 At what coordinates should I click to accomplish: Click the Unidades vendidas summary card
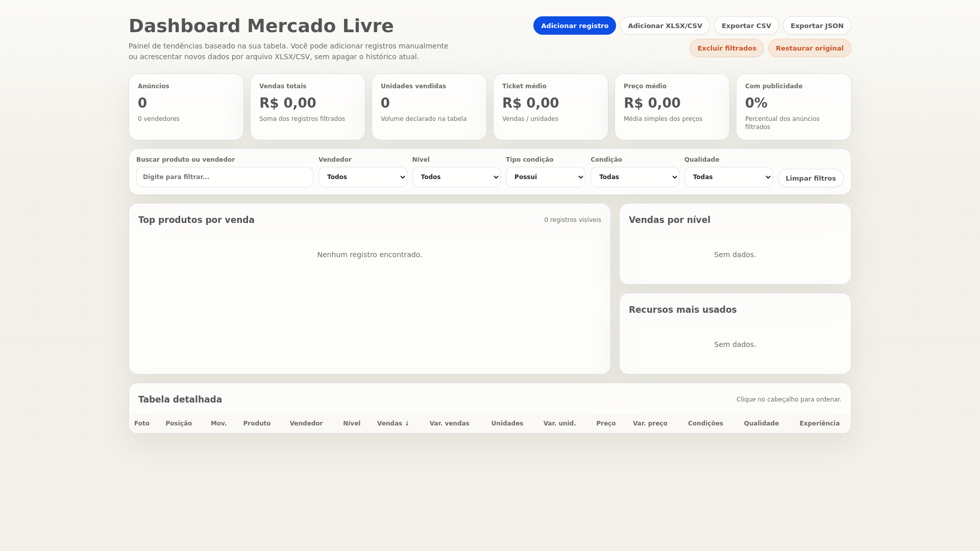tap(429, 107)
